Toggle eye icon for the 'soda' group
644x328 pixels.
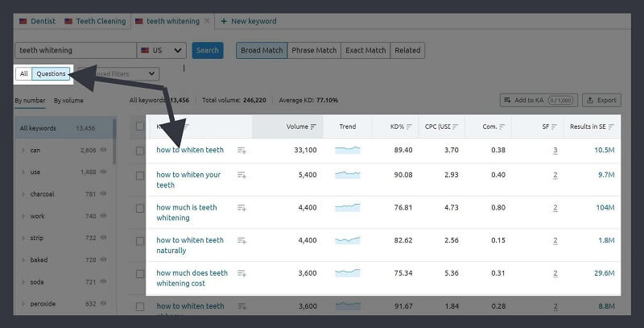(x=104, y=281)
